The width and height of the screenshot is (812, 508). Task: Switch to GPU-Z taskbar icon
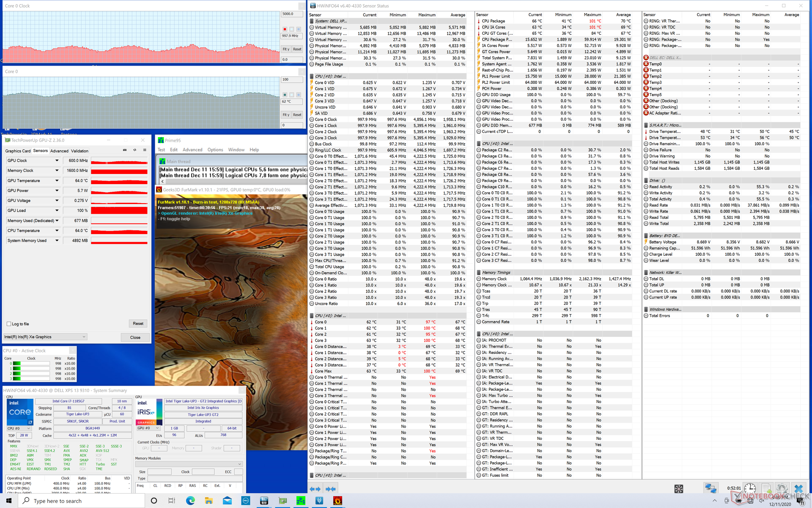click(283, 501)
